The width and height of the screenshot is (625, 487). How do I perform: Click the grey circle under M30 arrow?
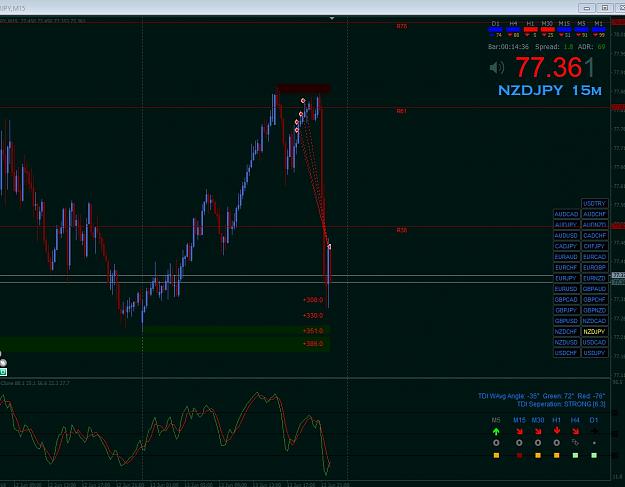click(538, 443)
